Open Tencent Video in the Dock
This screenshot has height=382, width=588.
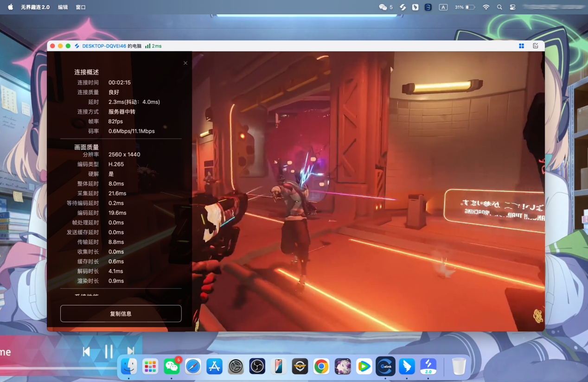[364, 366]
